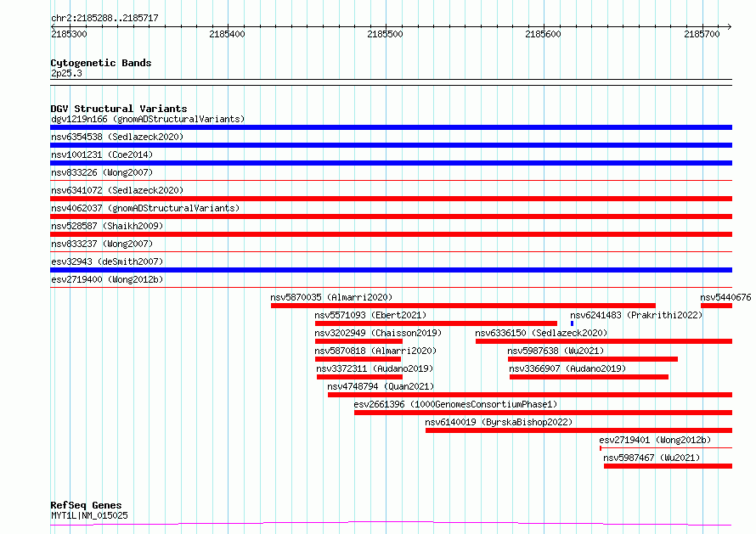Select the red bar under nsv4748794
This screenshot has height=534, width=756.
[530, 396]
